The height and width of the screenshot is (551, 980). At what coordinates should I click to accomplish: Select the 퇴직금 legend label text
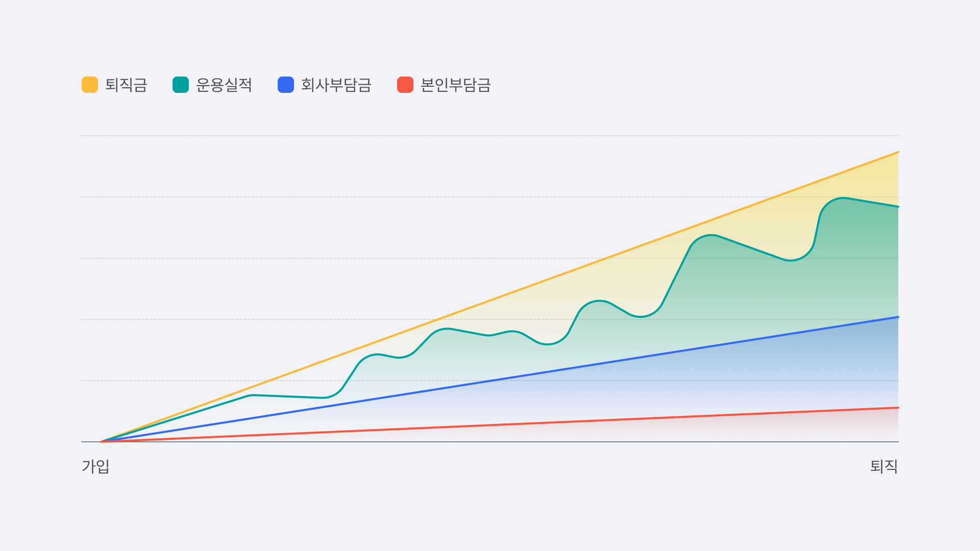126,85
